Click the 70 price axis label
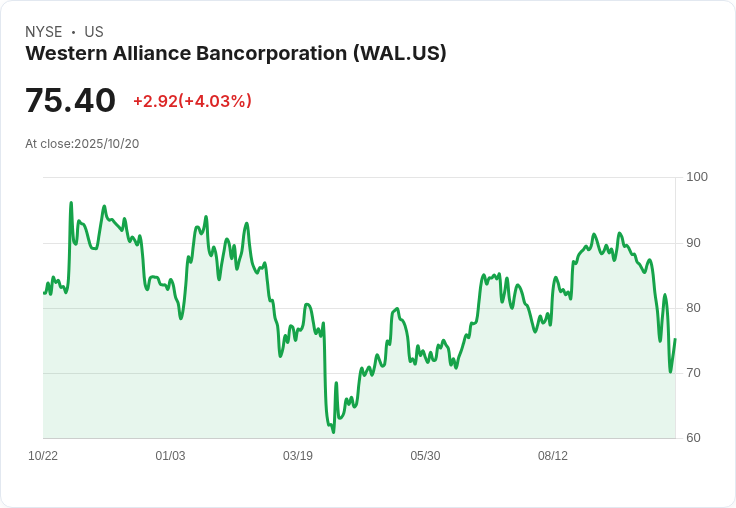This screenshot has height=508, width=736. [693, 373]
